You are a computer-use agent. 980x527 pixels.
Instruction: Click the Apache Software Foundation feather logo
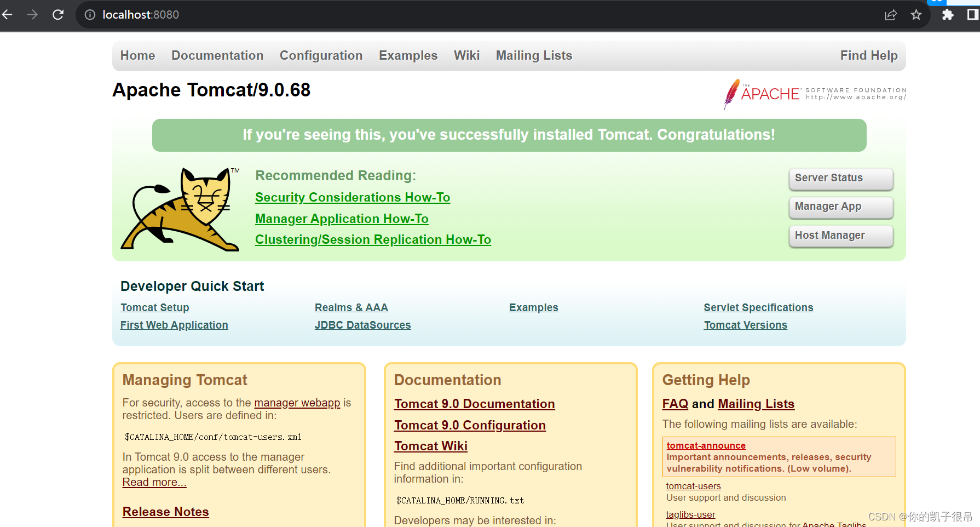point(815,94)
